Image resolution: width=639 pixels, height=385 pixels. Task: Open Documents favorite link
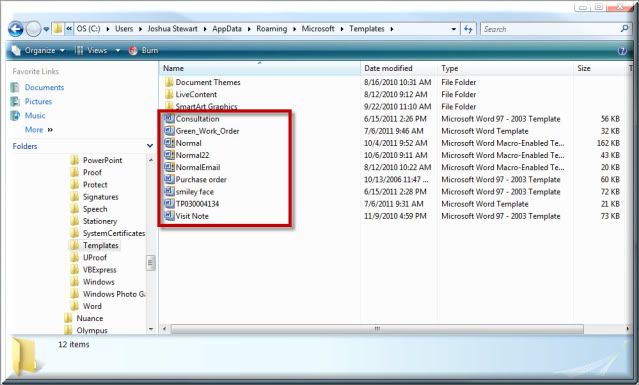[x=44, y=87]
